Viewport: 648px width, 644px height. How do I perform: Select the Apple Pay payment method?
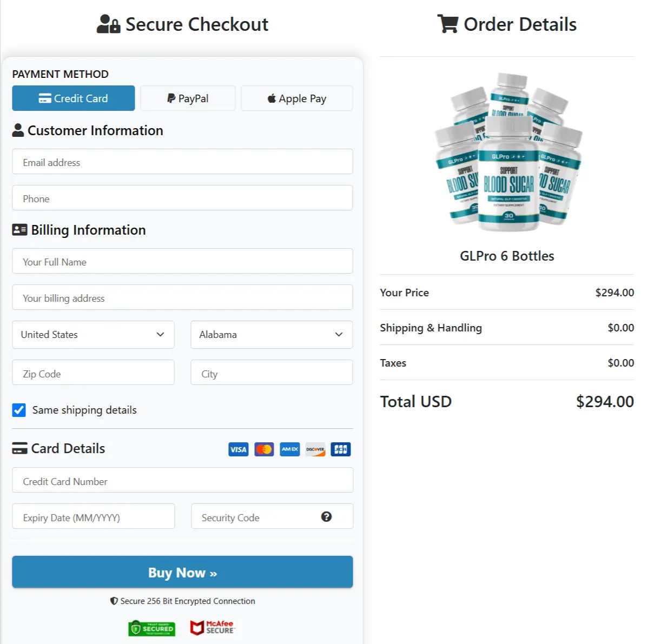coord(296,98)
